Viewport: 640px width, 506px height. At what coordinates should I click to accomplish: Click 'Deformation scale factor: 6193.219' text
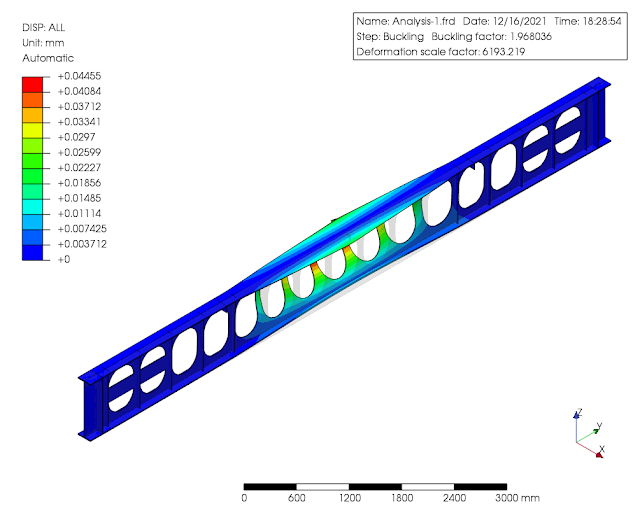tap(441, 52)
